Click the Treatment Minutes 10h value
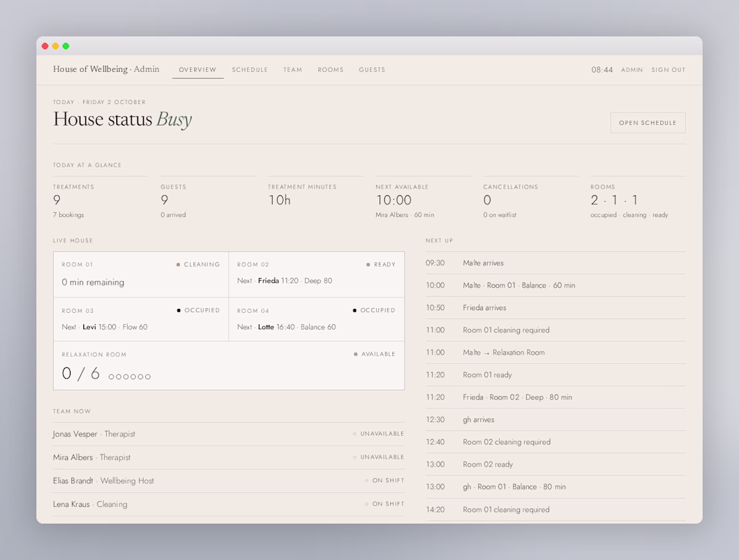This screenshot has height=560, width=739. [279, 200]
